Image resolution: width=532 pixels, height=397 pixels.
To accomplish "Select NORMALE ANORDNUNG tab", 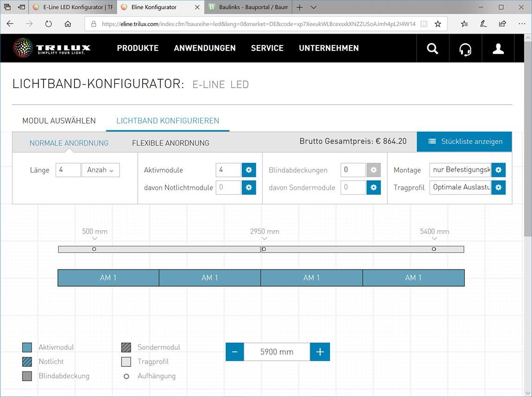I will coord(69,143).
